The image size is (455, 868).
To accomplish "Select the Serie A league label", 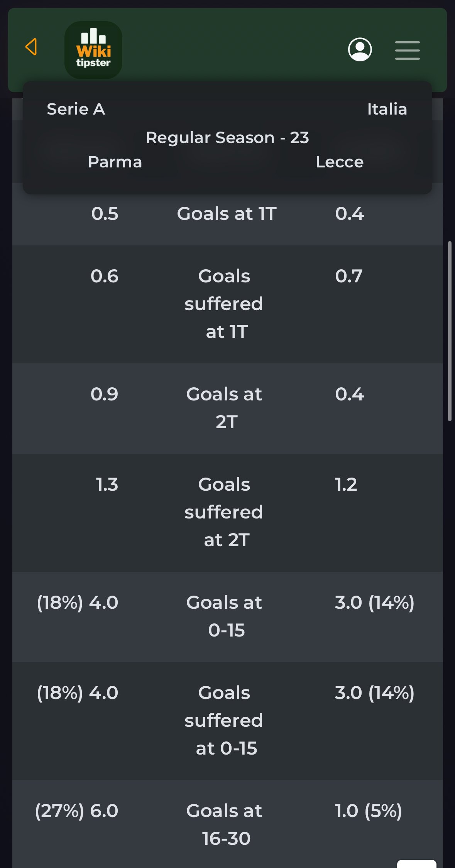I will click(x=76, y=109).
